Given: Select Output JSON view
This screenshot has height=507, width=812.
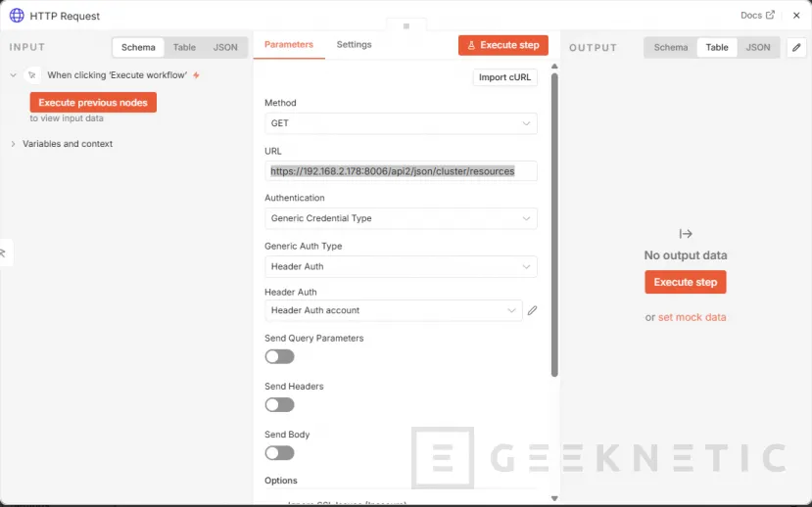Looking at the screenshot, I should [758, 47].
